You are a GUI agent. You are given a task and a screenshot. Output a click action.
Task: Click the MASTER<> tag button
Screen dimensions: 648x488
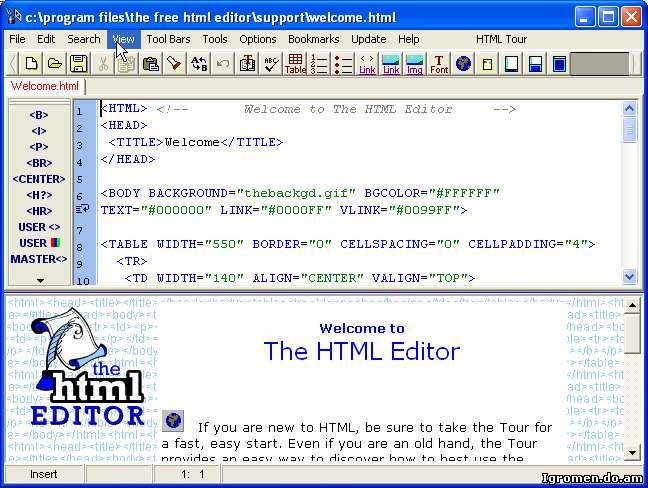click(x=39, y=259)
